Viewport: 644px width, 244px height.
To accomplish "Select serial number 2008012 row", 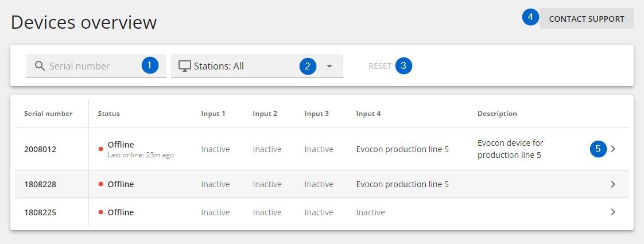I will 321,149.
